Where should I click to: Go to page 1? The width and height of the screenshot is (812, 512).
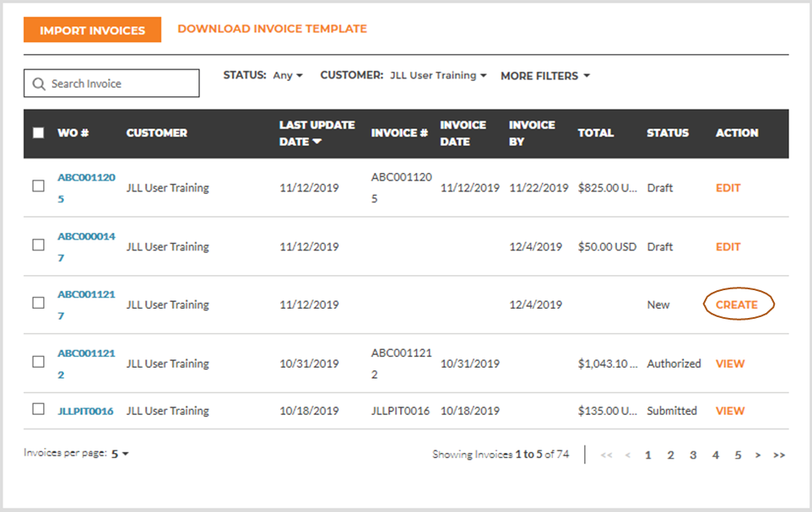pyautogui.click(x=648, y=455)
